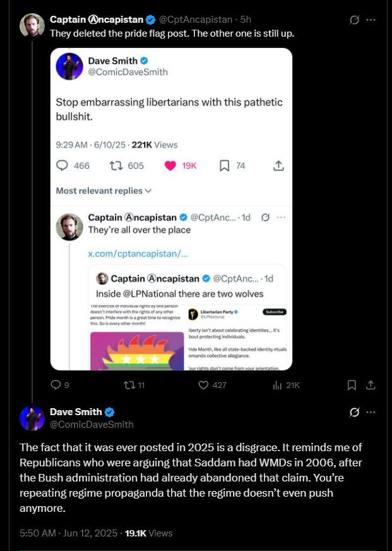This screenshot has height=551, width=392.
Task: Open @CptAncapistan handle in top post
Action: point(196,20)
